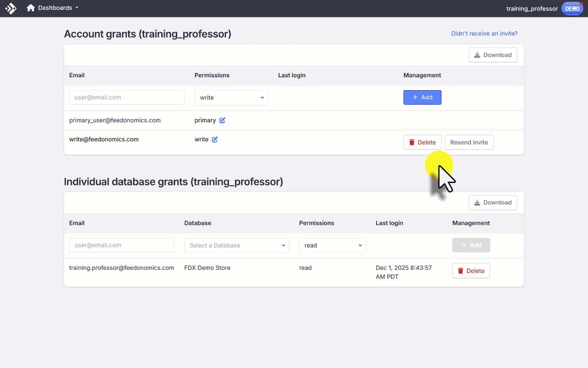Expand the write permissions dropdown
The image size is (588, 368).
[x=231, y=98]
